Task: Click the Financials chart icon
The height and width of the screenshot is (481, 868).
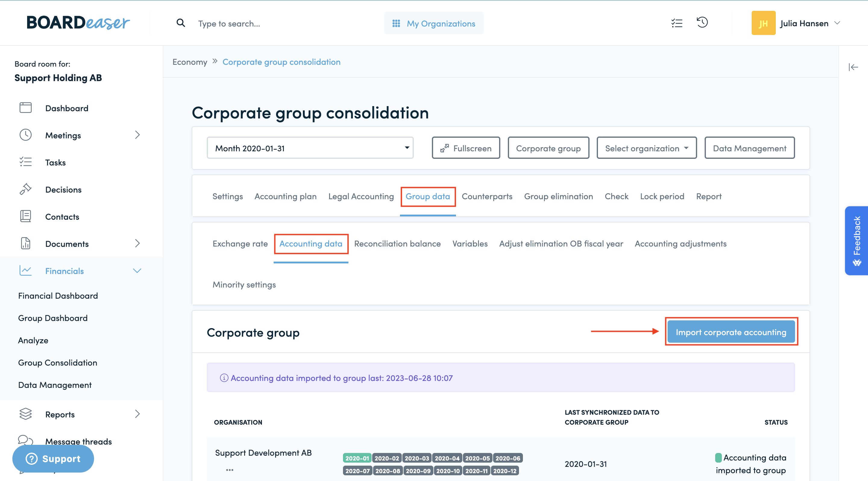Action: (26, 270)
